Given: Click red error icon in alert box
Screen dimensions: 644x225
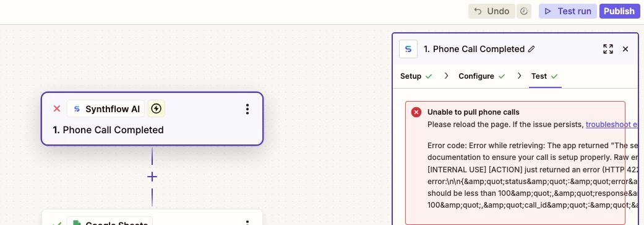Looking at the screenshot, I should (x=416, y=112).
